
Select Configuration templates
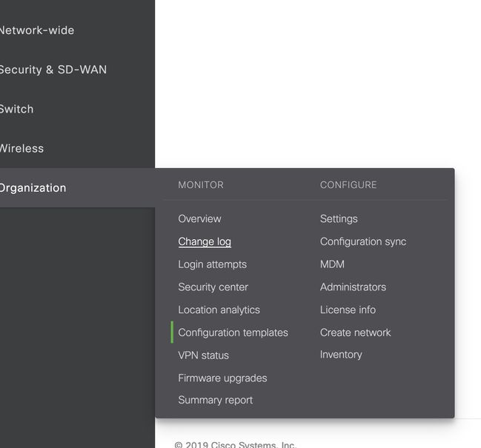233,332
